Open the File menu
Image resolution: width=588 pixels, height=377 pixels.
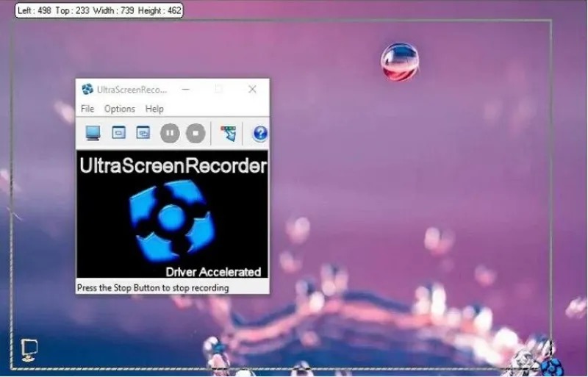(x=87, y=109)
